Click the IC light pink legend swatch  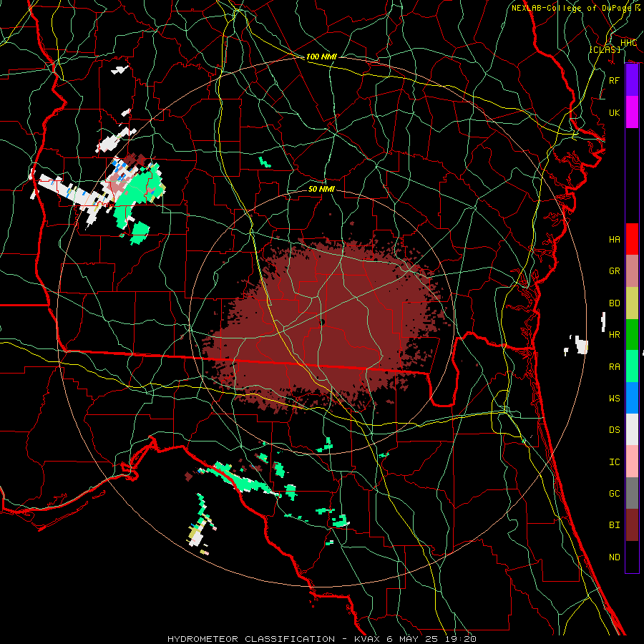click(632, 462)
